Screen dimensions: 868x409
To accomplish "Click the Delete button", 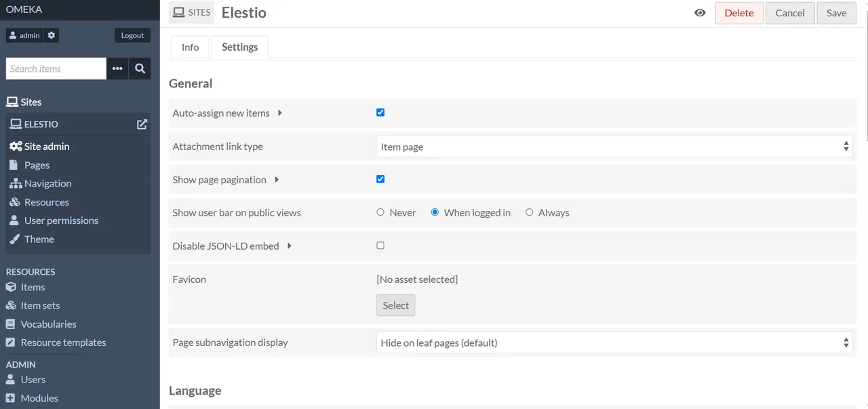I will pos(739,13).
